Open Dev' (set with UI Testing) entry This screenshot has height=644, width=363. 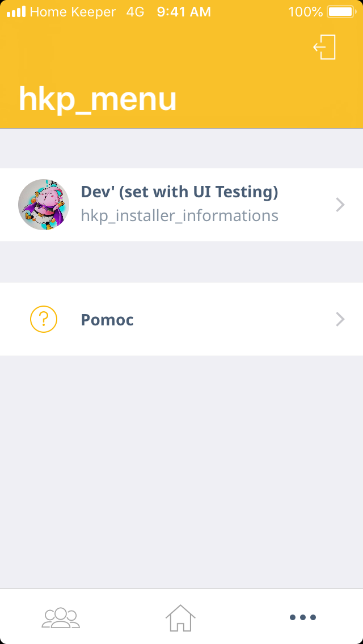[x=179, y=192]
